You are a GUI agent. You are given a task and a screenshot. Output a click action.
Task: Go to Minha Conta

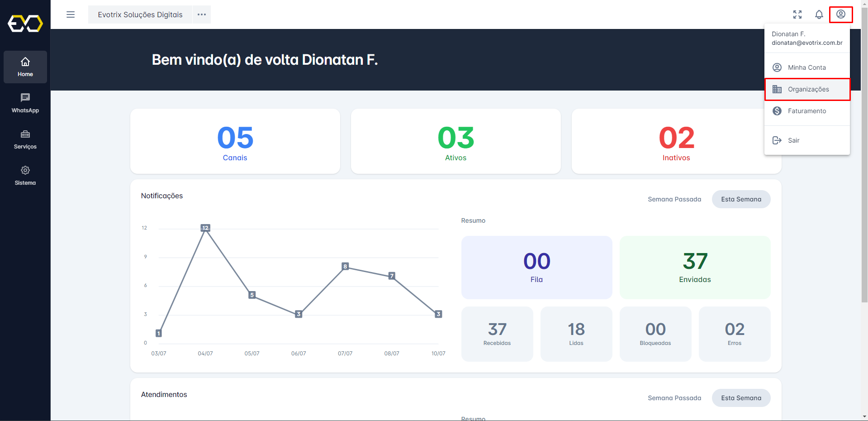(807, 67)
